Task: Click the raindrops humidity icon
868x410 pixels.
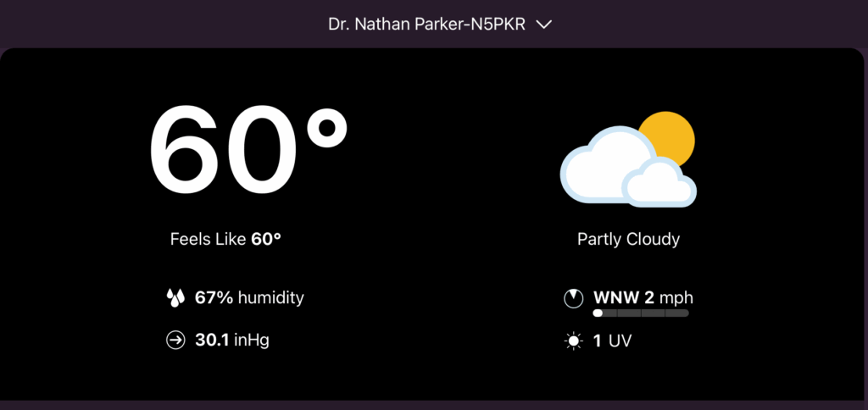Action: pyautogui.click(x=175, y=297)
